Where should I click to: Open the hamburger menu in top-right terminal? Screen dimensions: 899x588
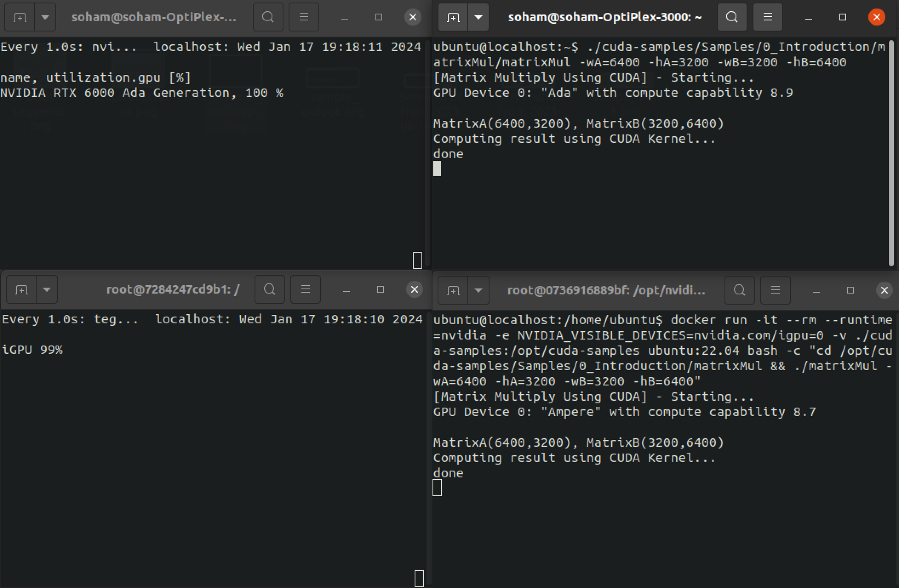(768, 17)
